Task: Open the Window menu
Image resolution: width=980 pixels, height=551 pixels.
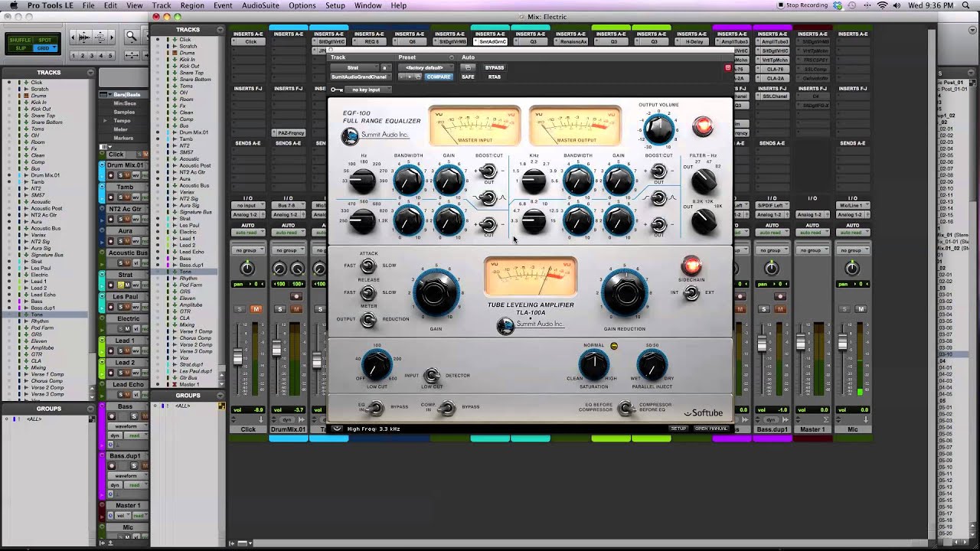Action: 368,5
